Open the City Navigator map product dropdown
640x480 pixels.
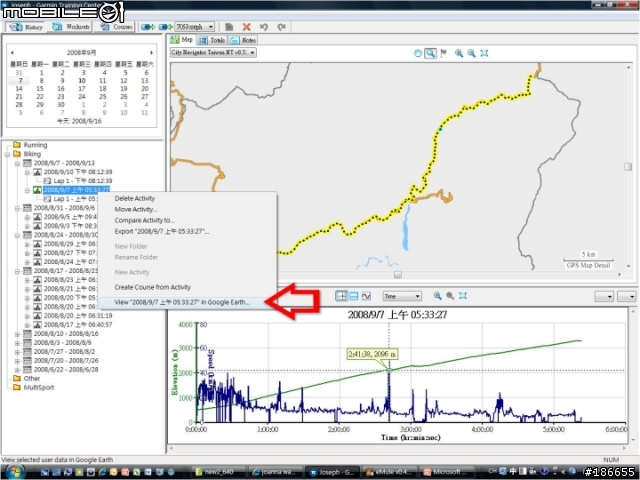(x=213, y=53)
